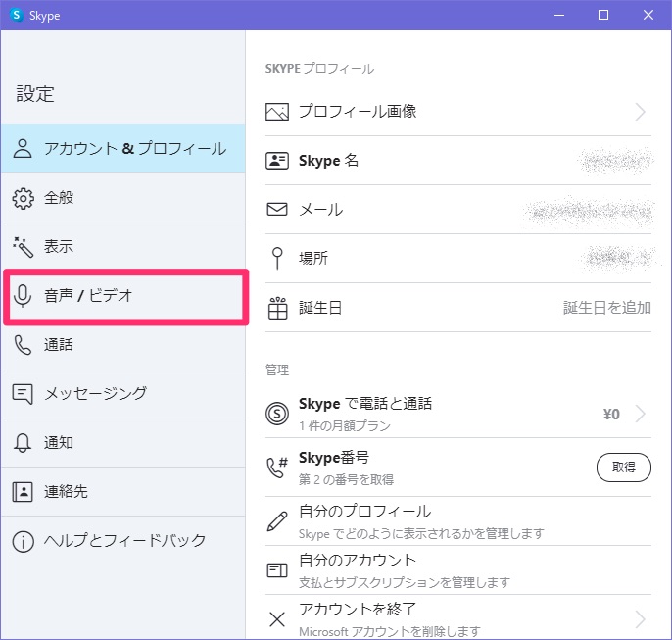
Task: Open the 通話 settings section
Action: coord(123,345)
